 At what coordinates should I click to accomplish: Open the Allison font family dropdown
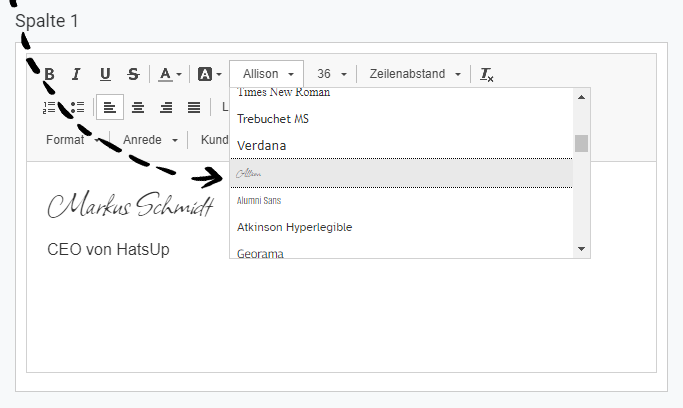click(x=267, y=74)
